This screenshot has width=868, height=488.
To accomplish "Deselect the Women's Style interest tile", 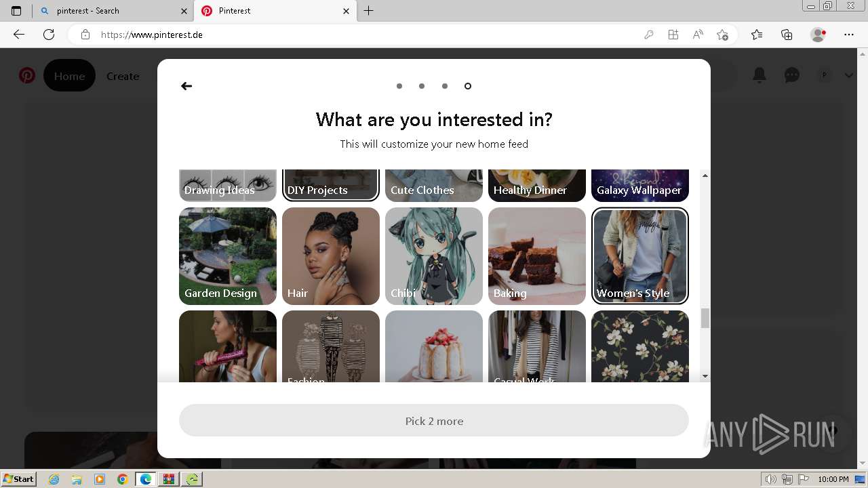I will [640, 256].
